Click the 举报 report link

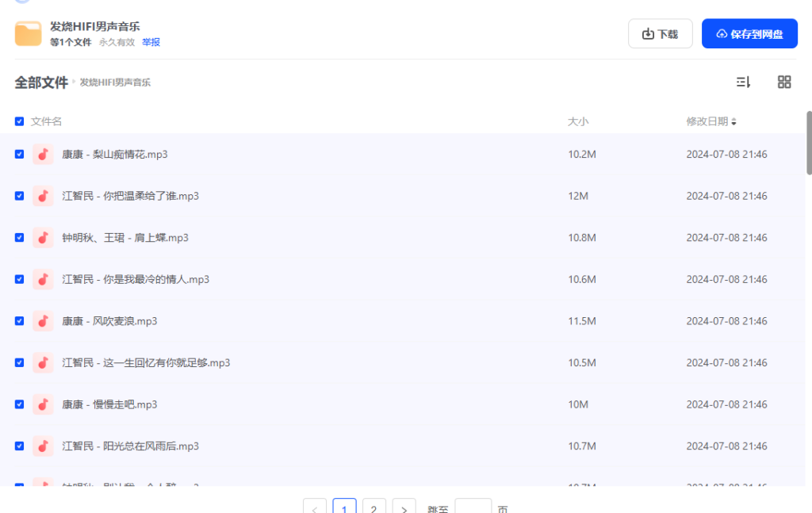[x=151, y=43]
